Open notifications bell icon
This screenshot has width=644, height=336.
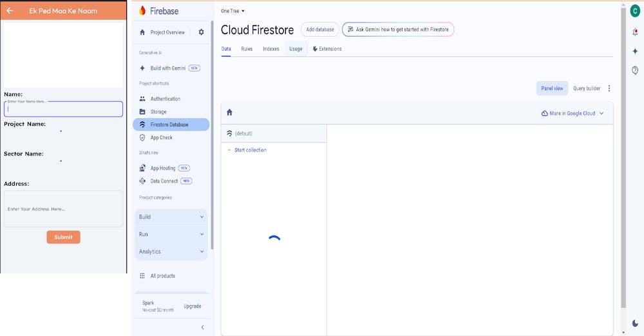click(x=635, y=32)
